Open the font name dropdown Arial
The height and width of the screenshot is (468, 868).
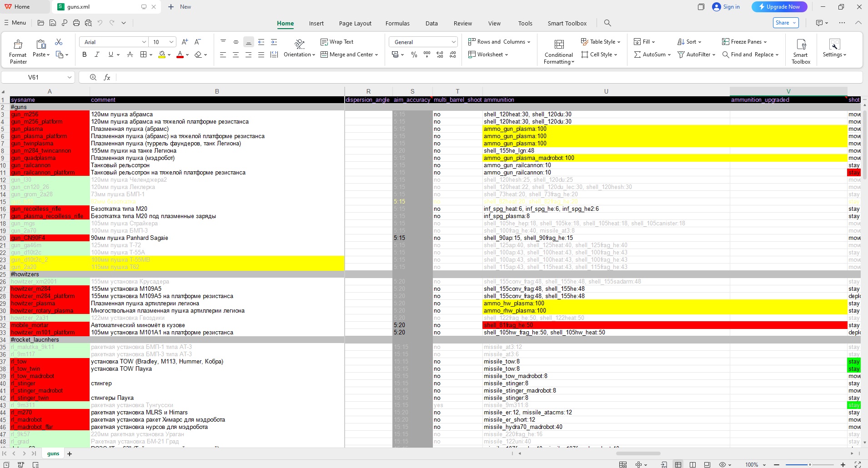pos(144,42)
